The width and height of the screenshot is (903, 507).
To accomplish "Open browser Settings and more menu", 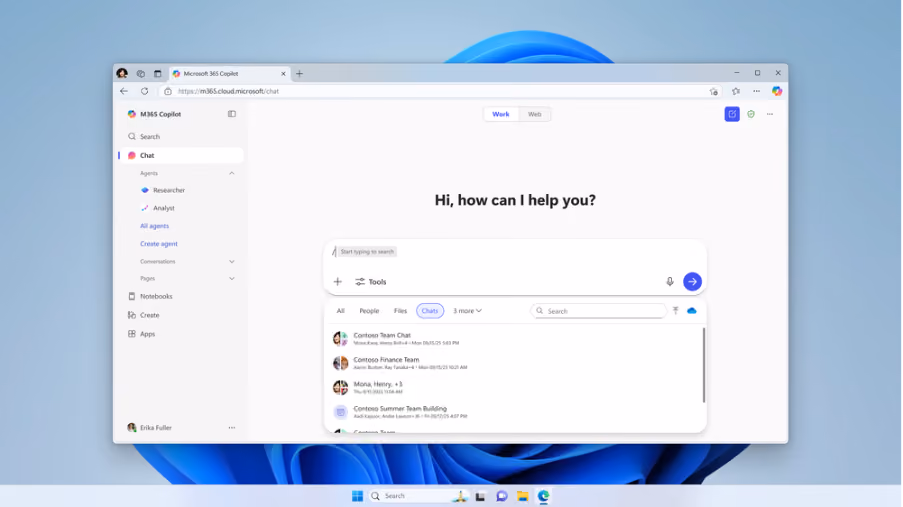I will tap(756, 91).
